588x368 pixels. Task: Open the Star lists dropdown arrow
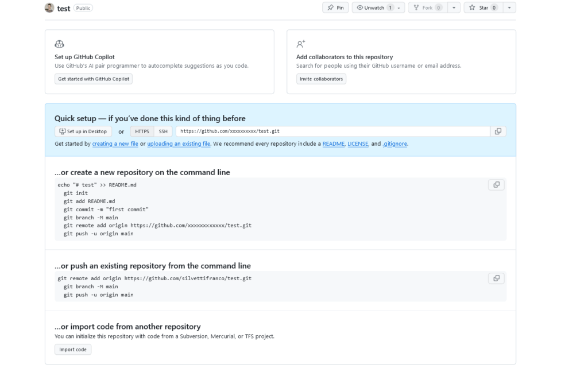click(x=509, y=7)
